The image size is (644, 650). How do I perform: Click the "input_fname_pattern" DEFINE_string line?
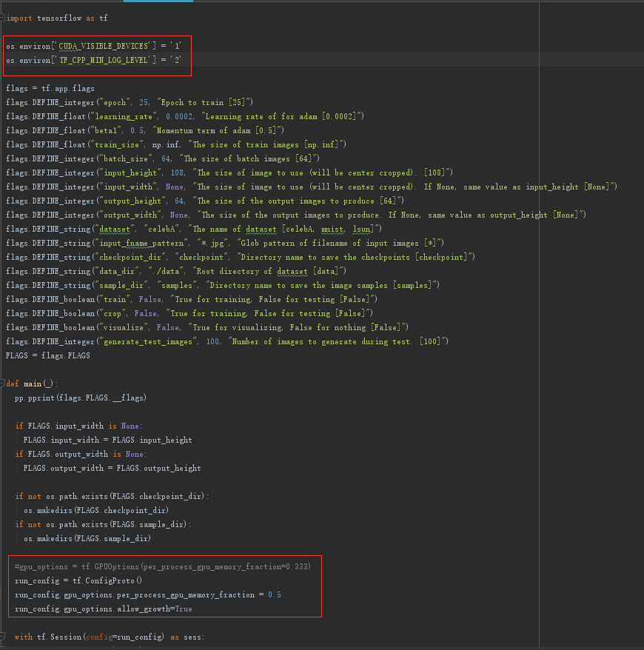pyautogui.click(x=225, y=244)
